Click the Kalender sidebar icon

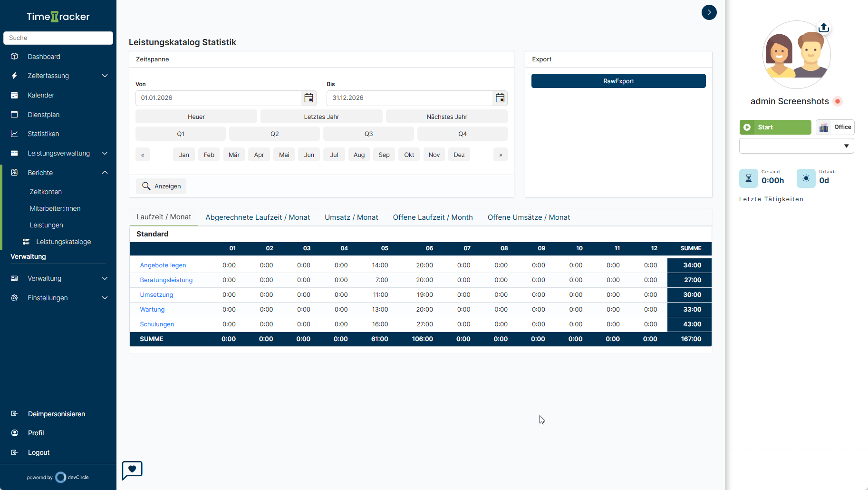pos(14,95)
